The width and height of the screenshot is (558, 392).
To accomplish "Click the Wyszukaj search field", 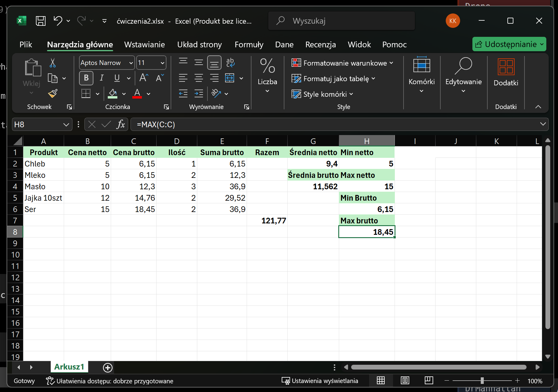I will pos(341,21).
